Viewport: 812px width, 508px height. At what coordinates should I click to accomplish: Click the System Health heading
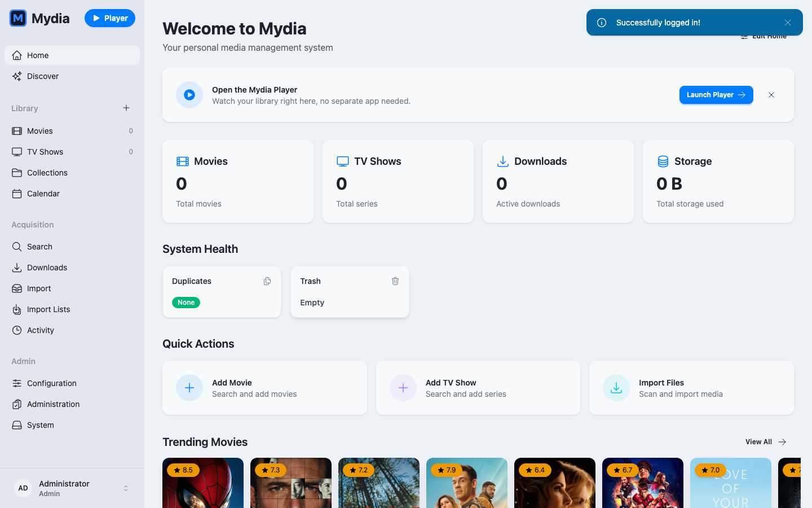[200, 249]
